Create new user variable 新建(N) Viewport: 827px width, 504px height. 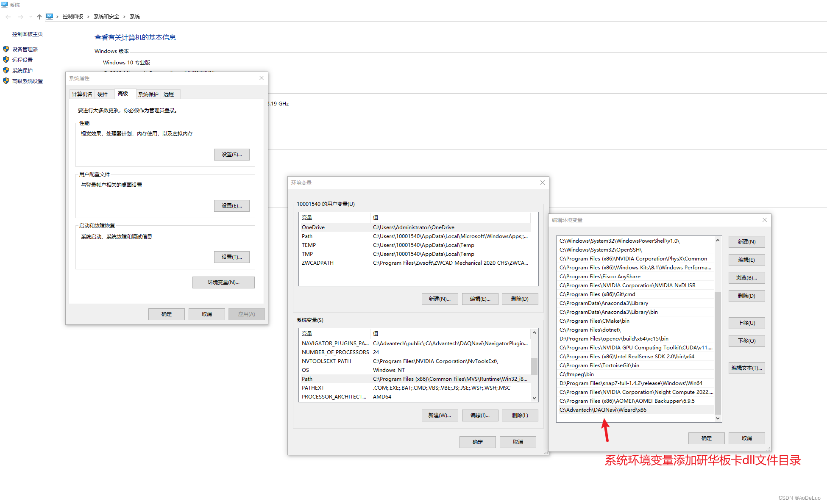click(x=440, y=299)
